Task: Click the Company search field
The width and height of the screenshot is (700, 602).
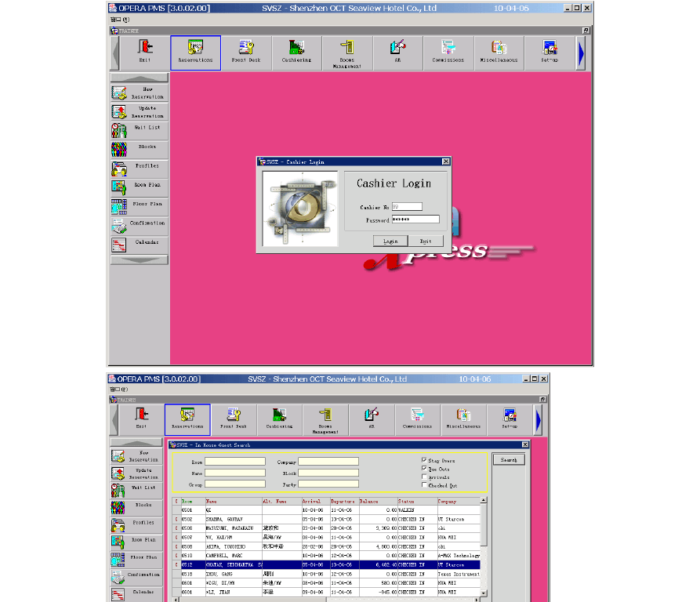Action: 328,462
